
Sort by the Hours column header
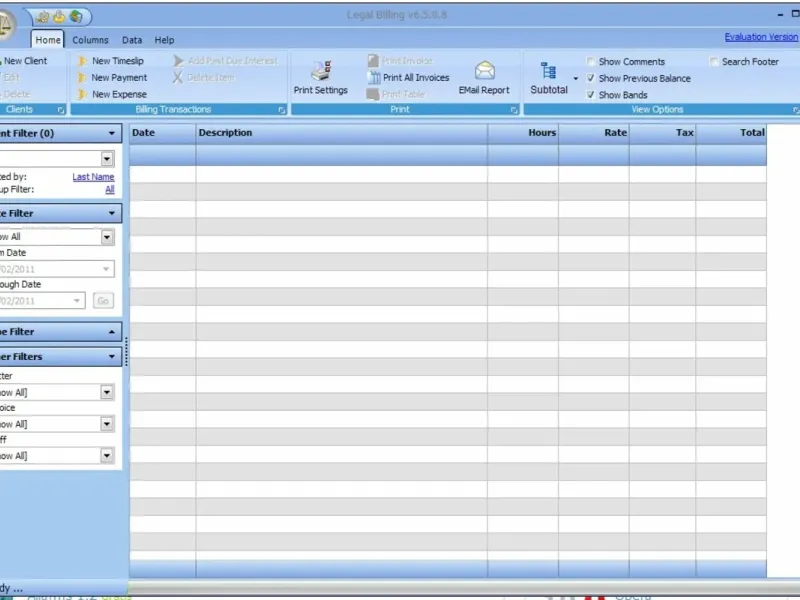pos(523,133)
